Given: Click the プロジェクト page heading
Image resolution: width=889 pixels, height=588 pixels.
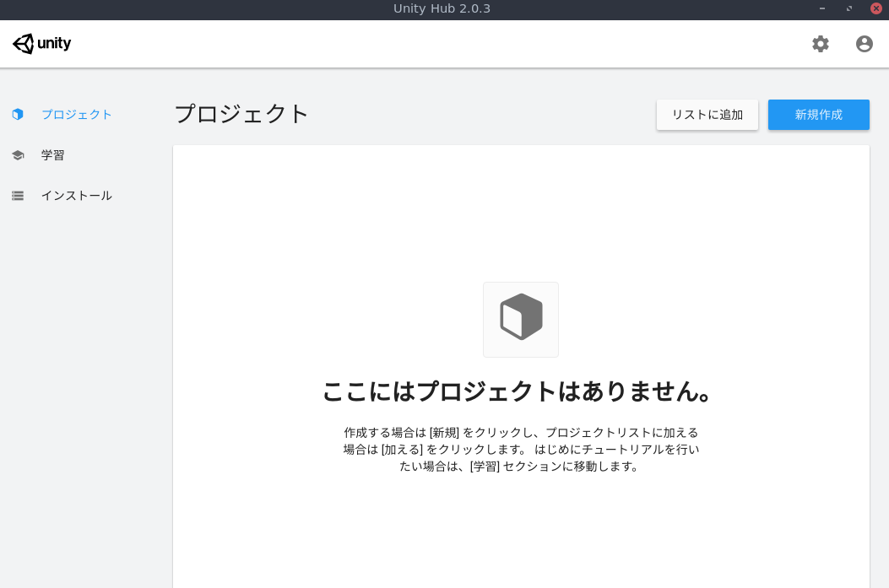Looking at the screenshot, I should (241, 114).
